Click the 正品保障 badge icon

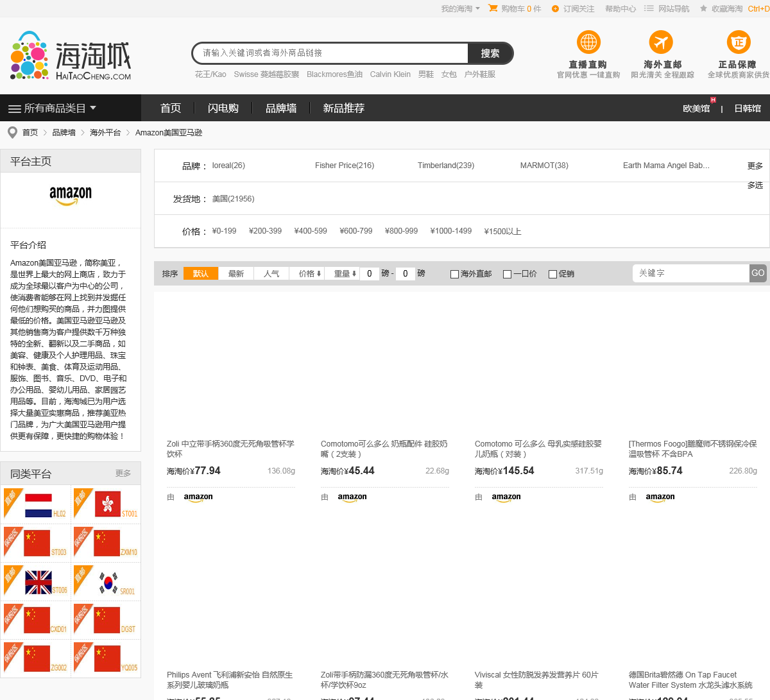(739, 42)
